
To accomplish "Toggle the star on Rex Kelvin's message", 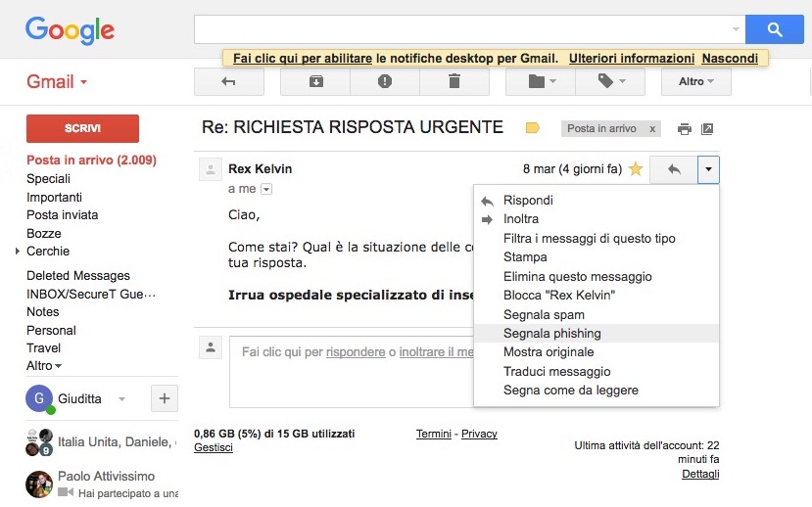I will click(636, 169).
